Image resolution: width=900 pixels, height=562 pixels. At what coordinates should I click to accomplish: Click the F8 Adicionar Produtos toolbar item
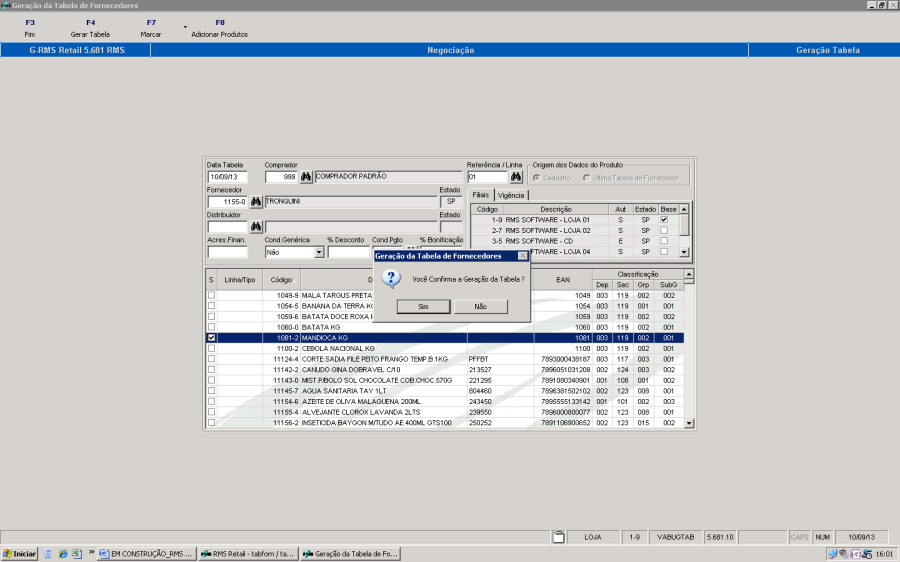[x=219, y=28]
